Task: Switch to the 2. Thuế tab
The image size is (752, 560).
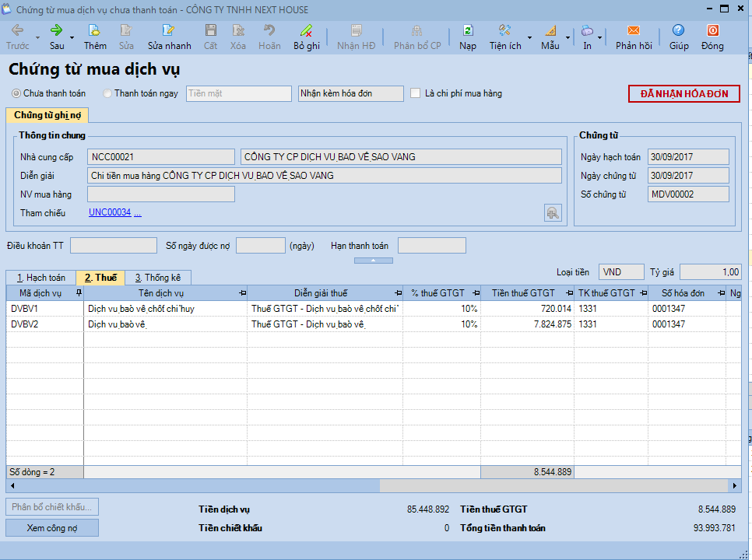Action: pyautogui.click(x=100, y=278)
